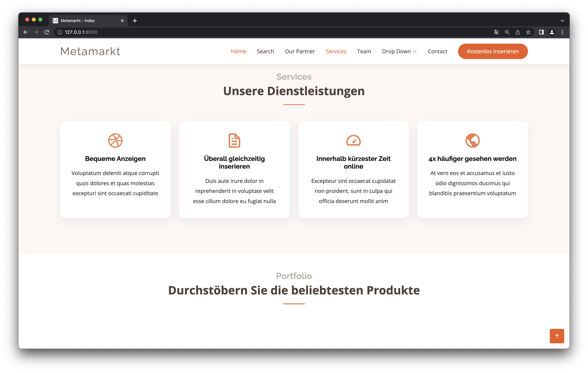Viewport: 588px width, 373px height.
Task: Click the document file icon in second card
Action: 234,140
